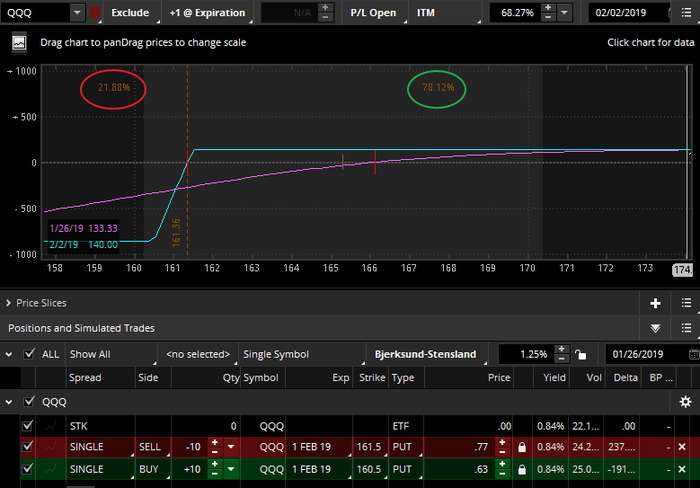Toggle the lock icon next to 1.25%
The height and width of the screenshot is (488, 700).
(x=580, y=355)
